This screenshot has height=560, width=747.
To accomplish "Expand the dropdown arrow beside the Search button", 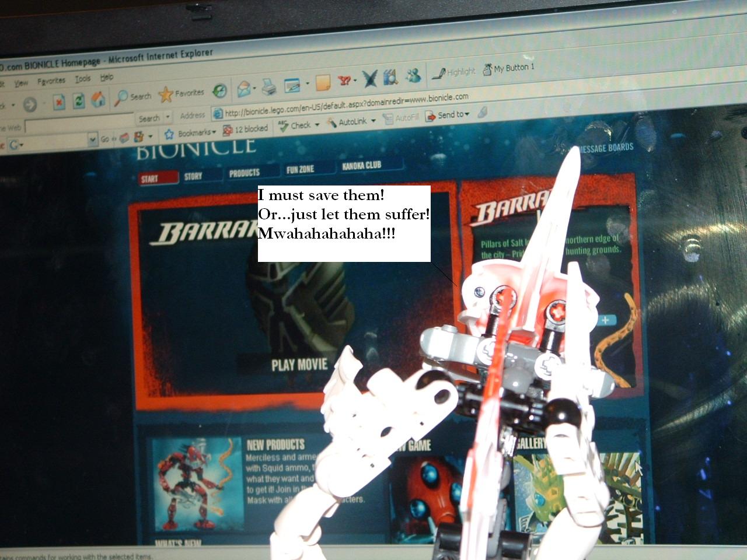I will pyautogui.click(x=168, y=117).
